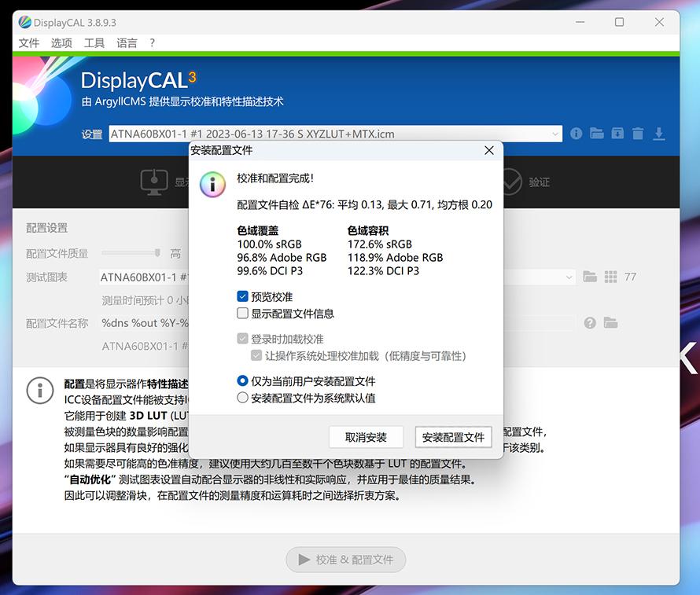Click the patch count 77 value
Screen dimensions: 700x595
630,277
